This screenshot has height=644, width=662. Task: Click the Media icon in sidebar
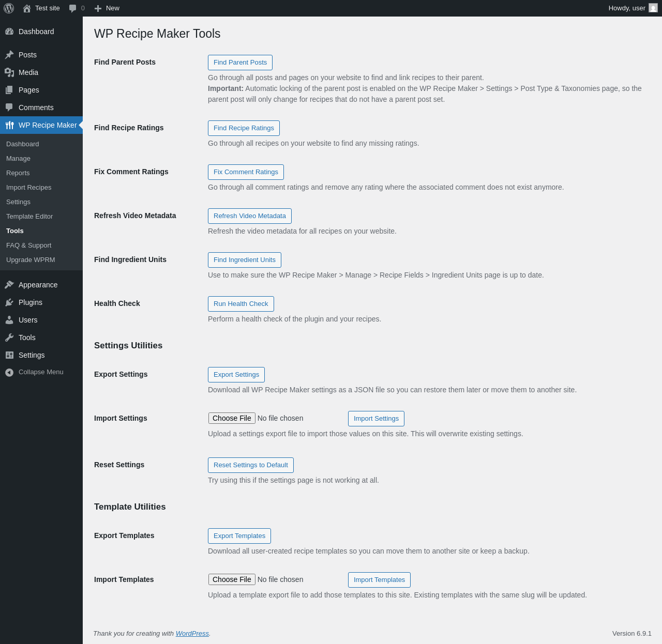point(9,72)
